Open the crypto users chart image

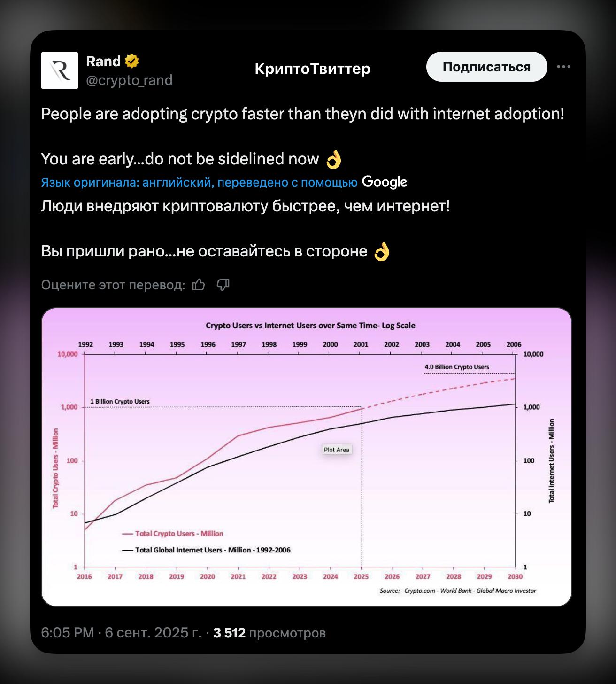coord(307,457)
